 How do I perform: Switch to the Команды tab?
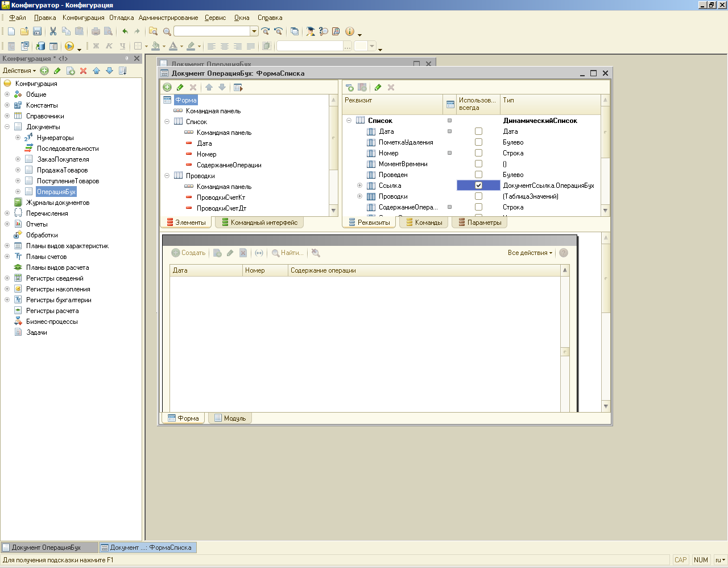(x=424, y=223)
